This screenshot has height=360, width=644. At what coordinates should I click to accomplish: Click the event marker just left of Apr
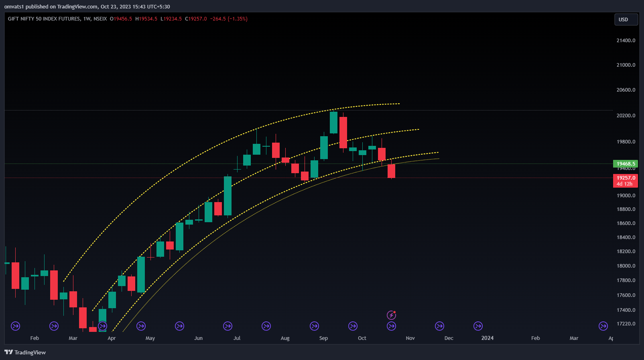102,326
